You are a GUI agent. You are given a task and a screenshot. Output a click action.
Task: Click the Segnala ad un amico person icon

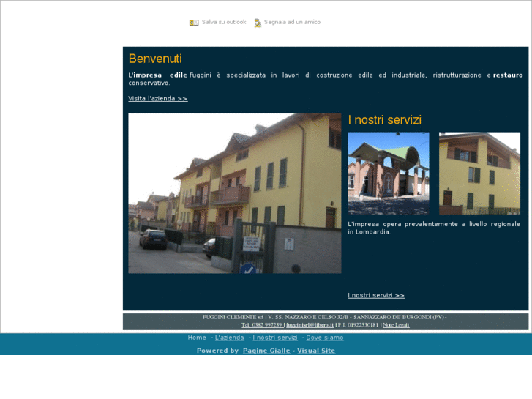(x=258, y=23)
